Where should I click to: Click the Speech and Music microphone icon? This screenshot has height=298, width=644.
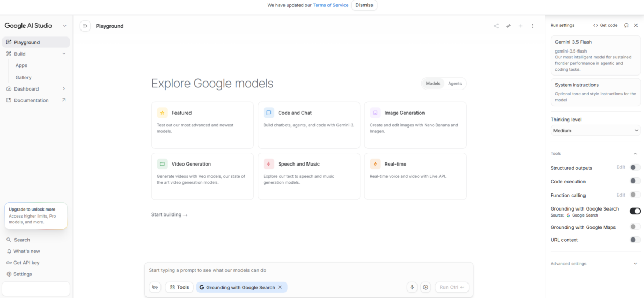pos(268,164)
